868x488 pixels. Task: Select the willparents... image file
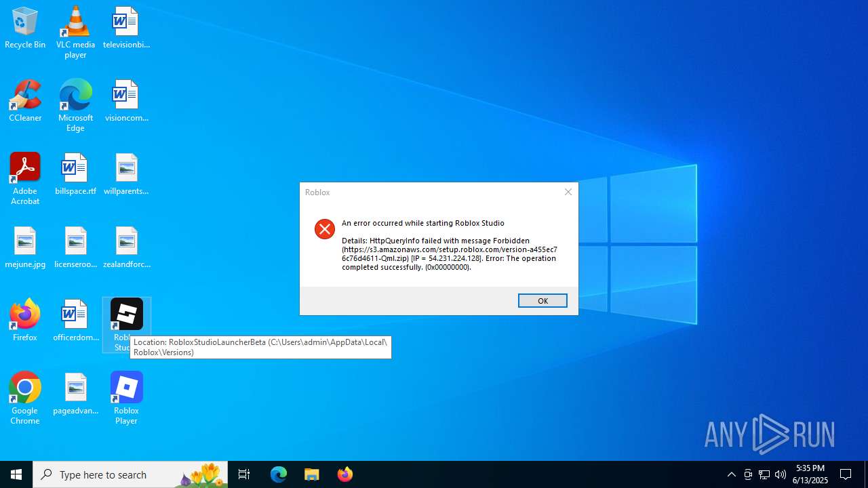point(126,174)
